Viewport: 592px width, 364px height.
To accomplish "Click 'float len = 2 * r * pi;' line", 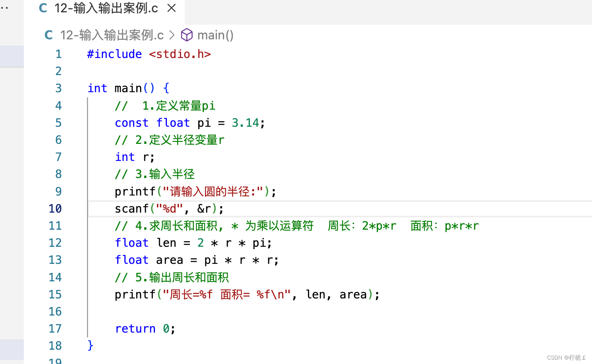I will point(193,243).
